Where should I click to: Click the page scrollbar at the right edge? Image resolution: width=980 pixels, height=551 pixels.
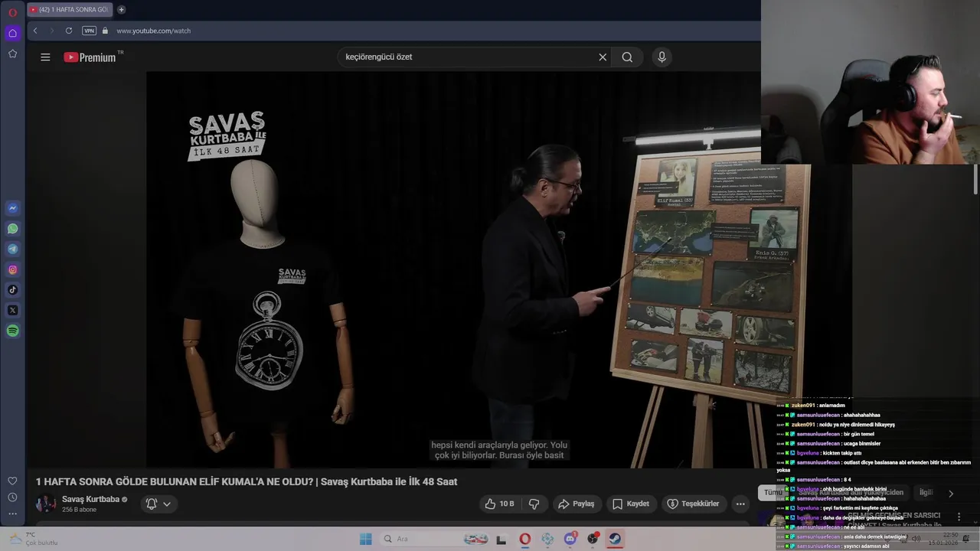(x=975, y=180)
